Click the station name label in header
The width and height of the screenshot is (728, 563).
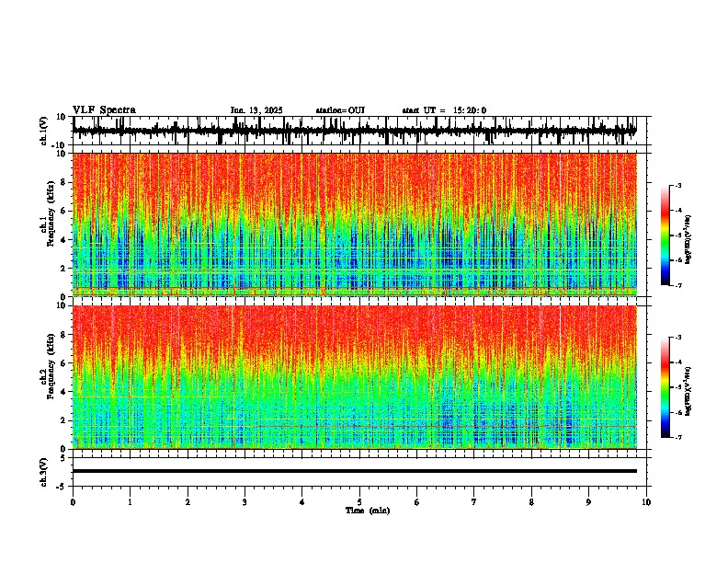340,110
